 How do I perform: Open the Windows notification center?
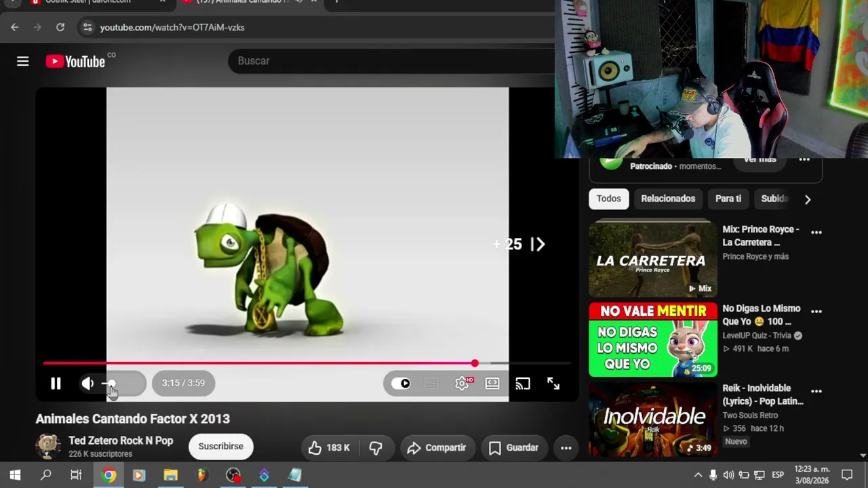[847, 475]
